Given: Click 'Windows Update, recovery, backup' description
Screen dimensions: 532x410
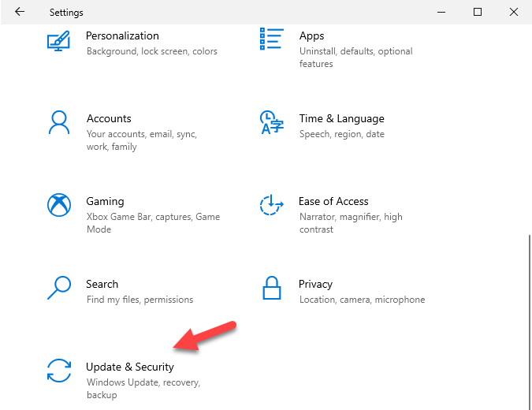Looking at the screenshot, I should [143, 389].
